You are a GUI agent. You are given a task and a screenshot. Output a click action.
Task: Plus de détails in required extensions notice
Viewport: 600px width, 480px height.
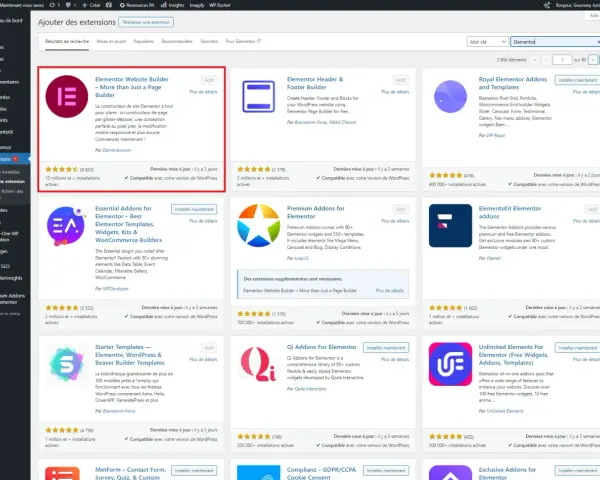pos(390,291)
